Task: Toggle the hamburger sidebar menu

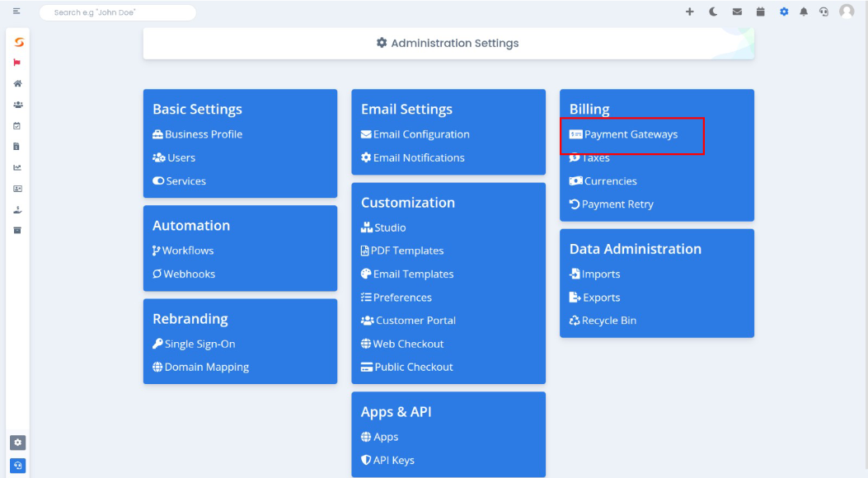Action: click(16, 11)
